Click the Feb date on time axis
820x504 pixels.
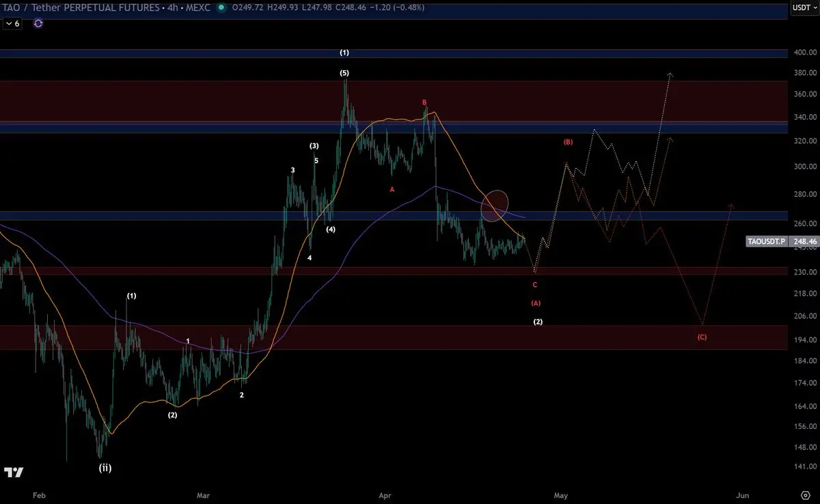pos(40,494)
